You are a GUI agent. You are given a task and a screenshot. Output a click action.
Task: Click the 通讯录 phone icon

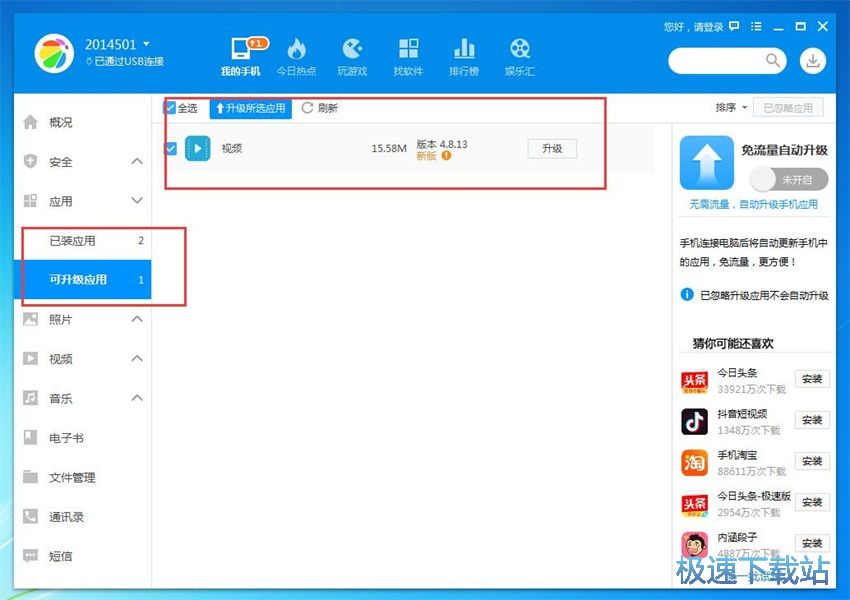(30, 517)
